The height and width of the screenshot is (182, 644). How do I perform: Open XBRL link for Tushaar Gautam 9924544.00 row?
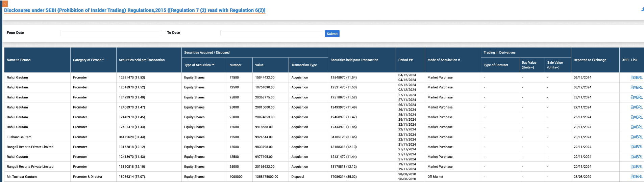(x=637, y=137)
